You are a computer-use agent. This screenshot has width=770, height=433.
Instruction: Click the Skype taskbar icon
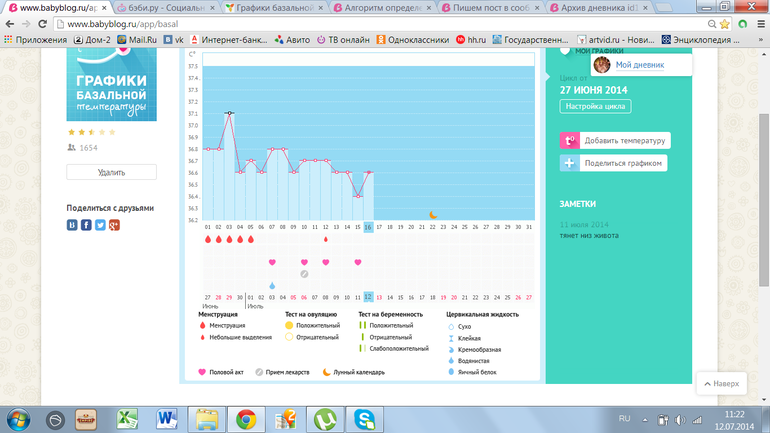point(367,417)
